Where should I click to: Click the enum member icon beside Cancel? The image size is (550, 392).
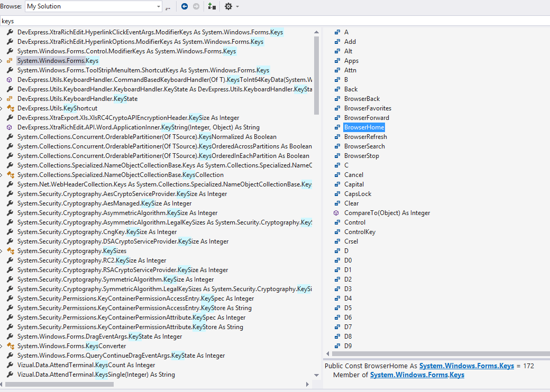(337, 175)
